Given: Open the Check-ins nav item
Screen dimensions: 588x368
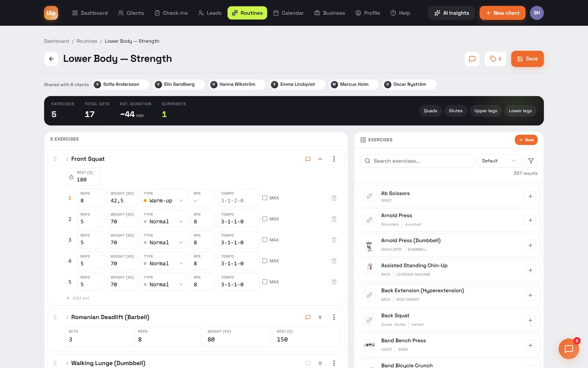Looking at the screenshot, I should [x=171, y=13].
